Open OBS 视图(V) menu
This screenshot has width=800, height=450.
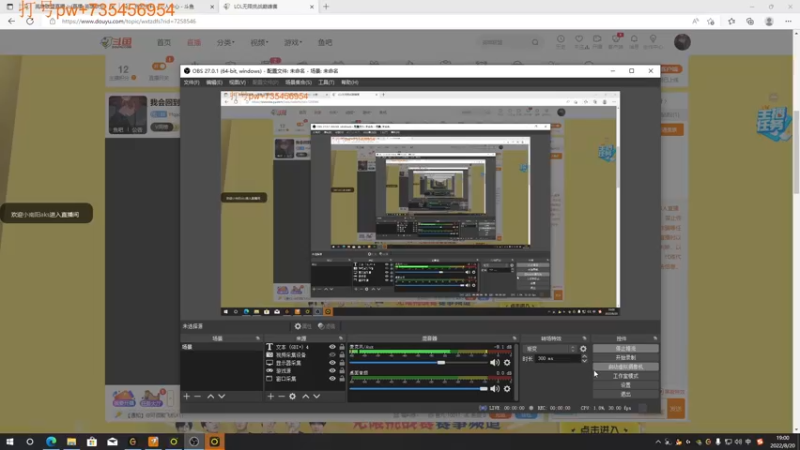pyautogui.click(x=237, y=82)
